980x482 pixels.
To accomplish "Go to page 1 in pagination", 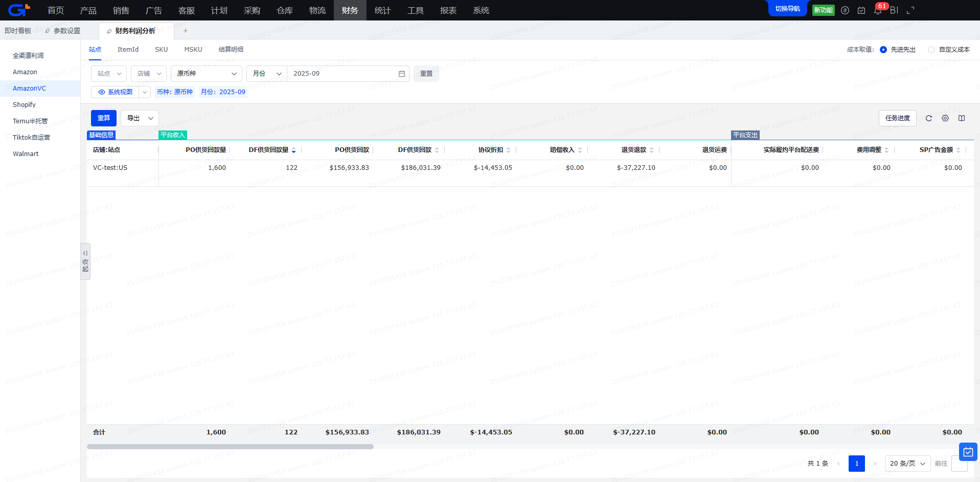I will 857,464.
